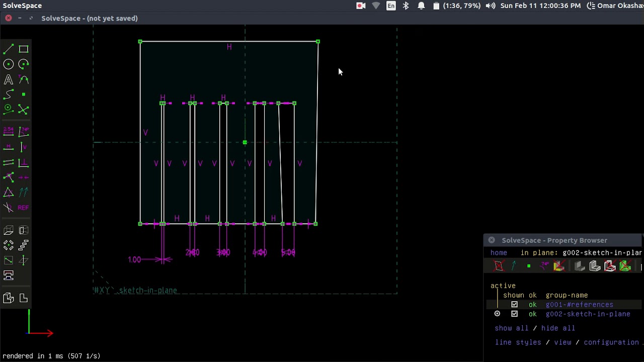This screenshot has height=362, width=644.
Task: Select the circle sketch tool
Action: [9, 64]
